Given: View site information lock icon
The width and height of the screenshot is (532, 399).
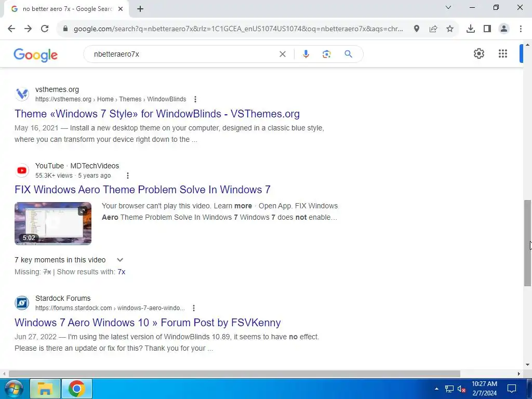Looking at the screenshot, I should click(x=65, y=29).
